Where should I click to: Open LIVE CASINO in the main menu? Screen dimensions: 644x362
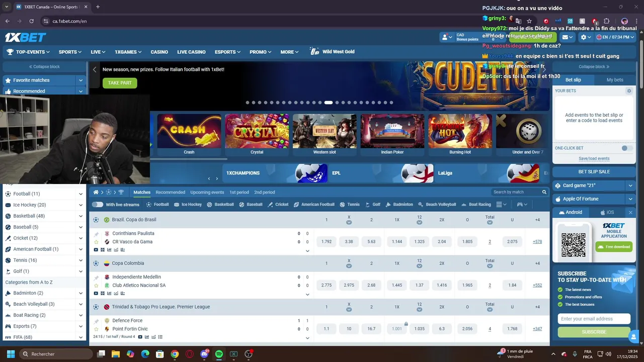click(191, 52)
